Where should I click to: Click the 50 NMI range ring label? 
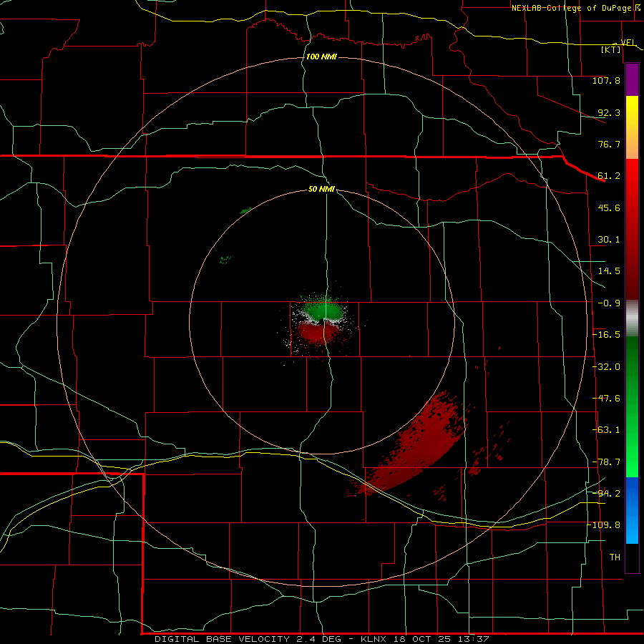(321, 190)
